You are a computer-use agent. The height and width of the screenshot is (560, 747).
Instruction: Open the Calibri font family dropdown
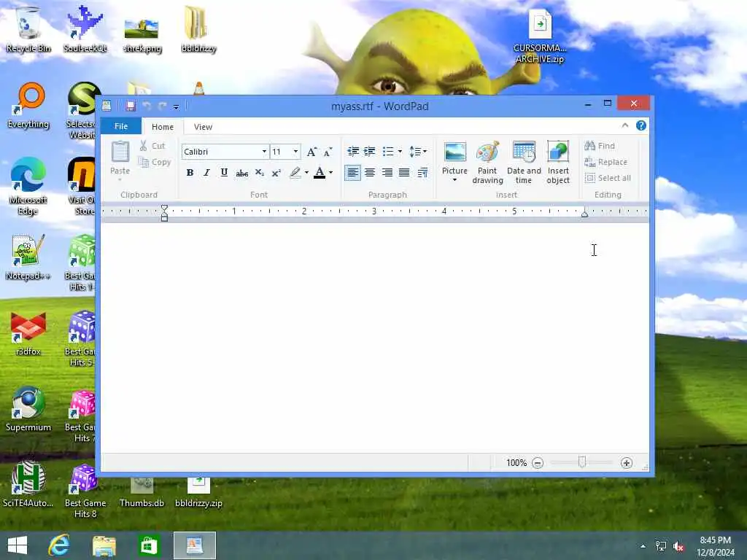pos(264,152)
